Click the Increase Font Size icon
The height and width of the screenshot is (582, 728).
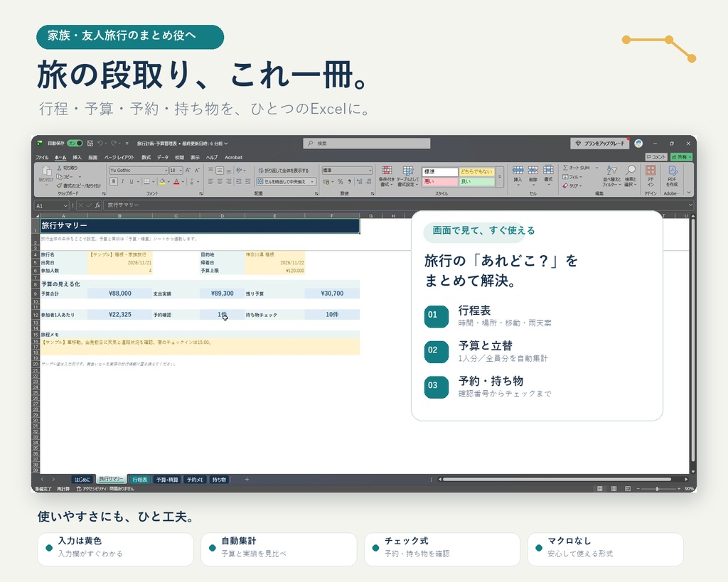188,171
